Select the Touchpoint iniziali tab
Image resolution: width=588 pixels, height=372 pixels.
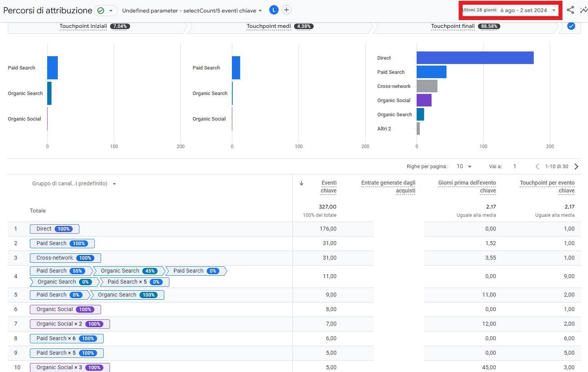click(95, 26)
